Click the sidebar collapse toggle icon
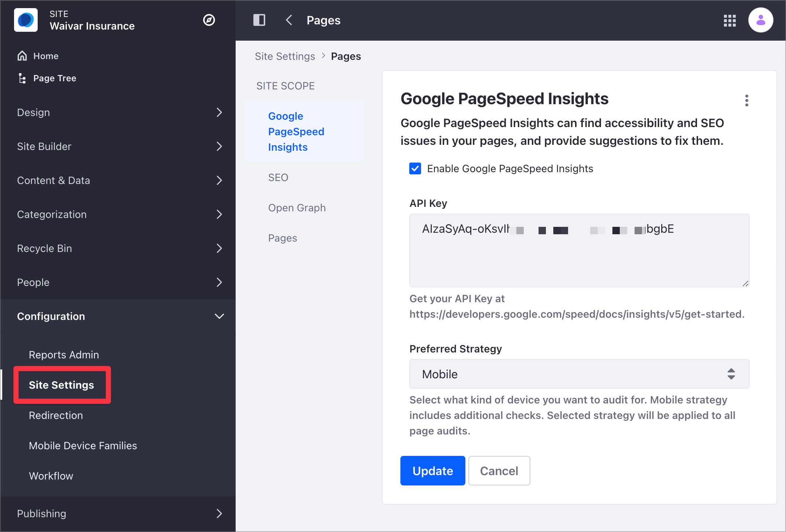Image resolution: width=786 pixels, height=532 pixels. click(x=260, y=20)
